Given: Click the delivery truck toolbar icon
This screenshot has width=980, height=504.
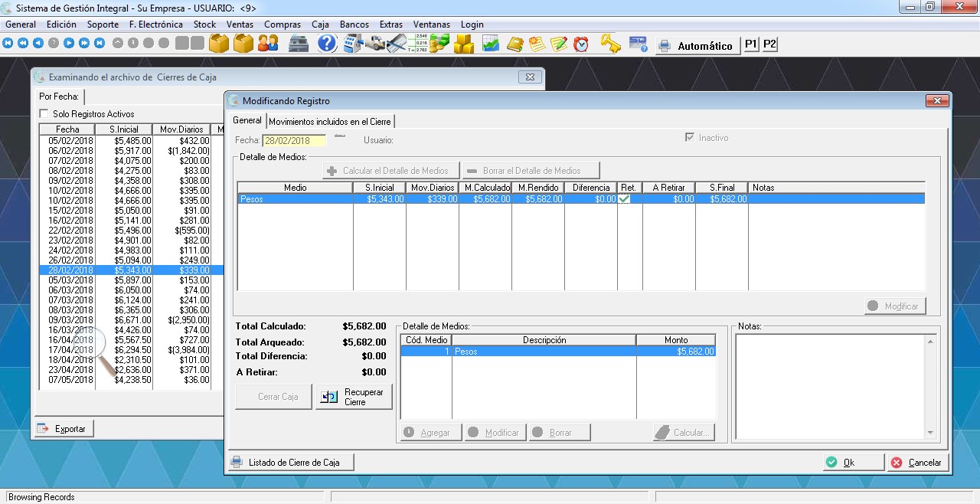Looking at the screenshot, I should pyautogui.click(x=375, y=44).
